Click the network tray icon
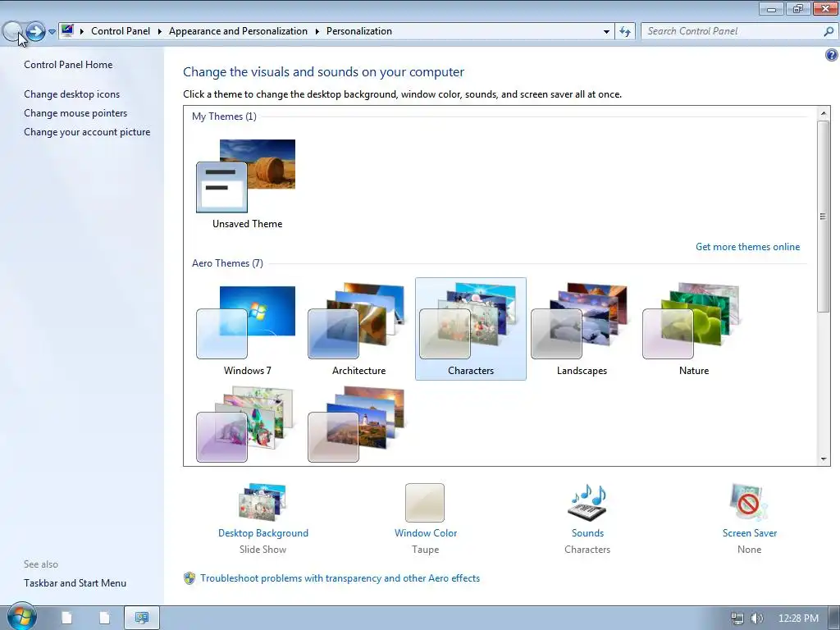This screenshot has height=630, width=840. 737,619
